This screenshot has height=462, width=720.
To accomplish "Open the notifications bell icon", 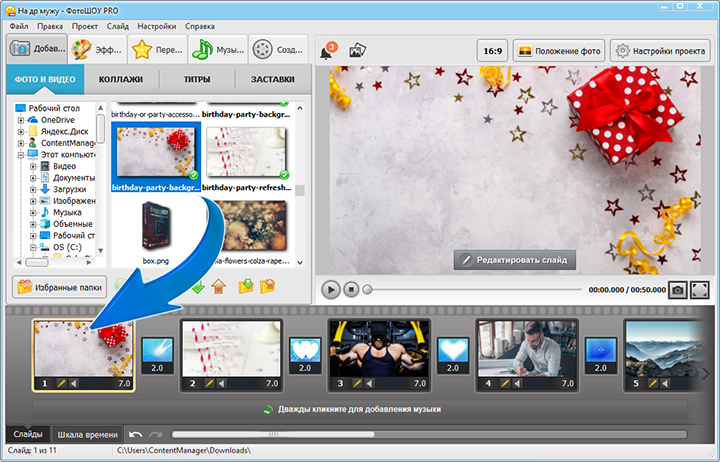I will [327, 51].
